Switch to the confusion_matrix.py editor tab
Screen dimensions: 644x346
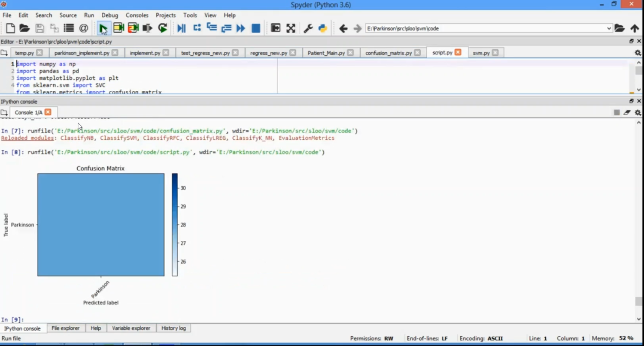point(388,53)
